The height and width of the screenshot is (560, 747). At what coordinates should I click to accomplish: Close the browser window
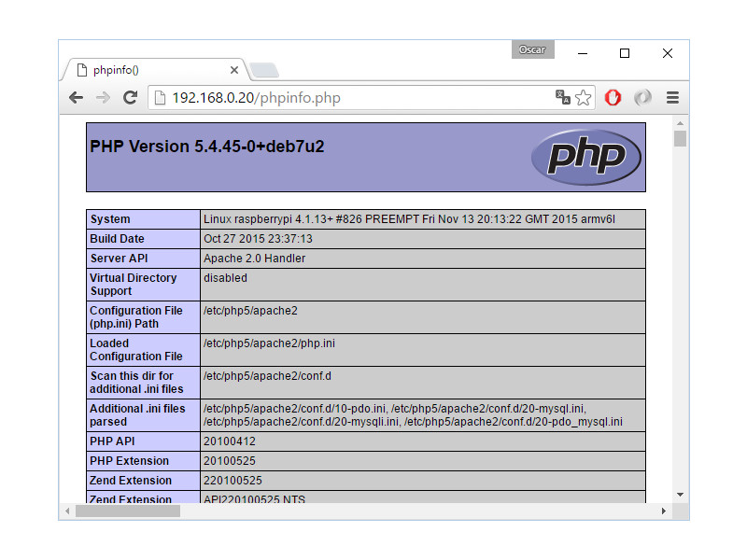point(668,53)
